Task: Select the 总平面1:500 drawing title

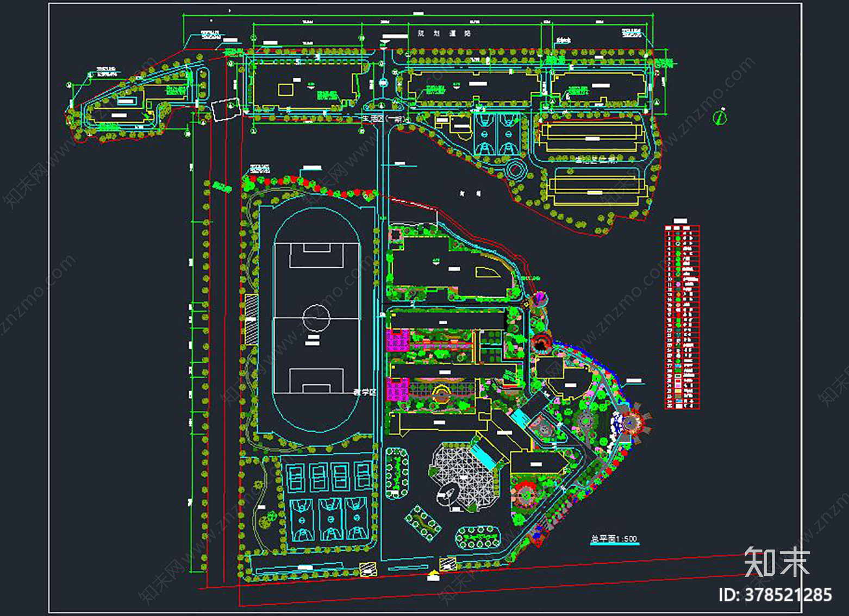Action: point(614,539)
